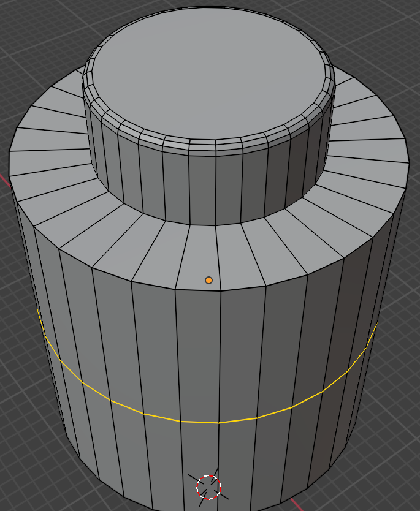Image resolution: width=420 pixels, height=511 pixels.
Task: Click the red-white 3D cursor circle
Action: (x=208, y=487)
